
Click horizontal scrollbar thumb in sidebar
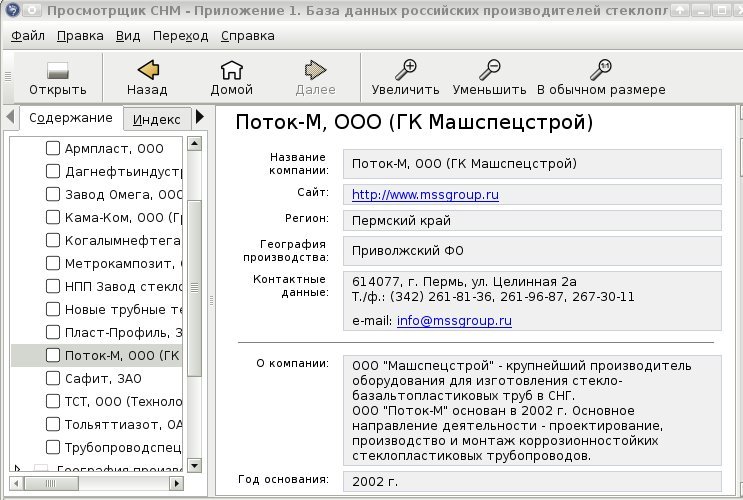click(51, 483)
